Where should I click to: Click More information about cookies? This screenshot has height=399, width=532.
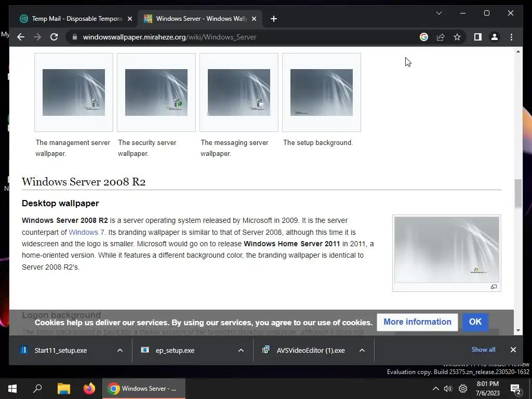(417, 322)
